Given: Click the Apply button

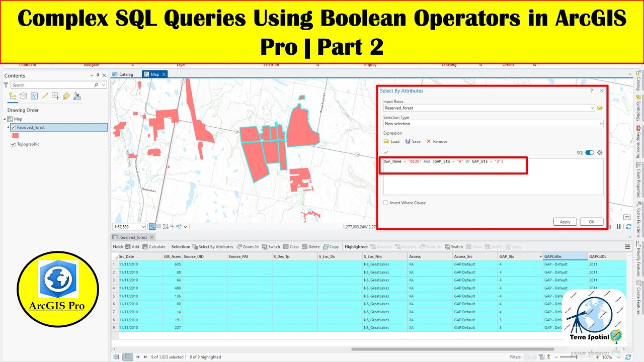Looking at the screenshot, I should 565,222.
